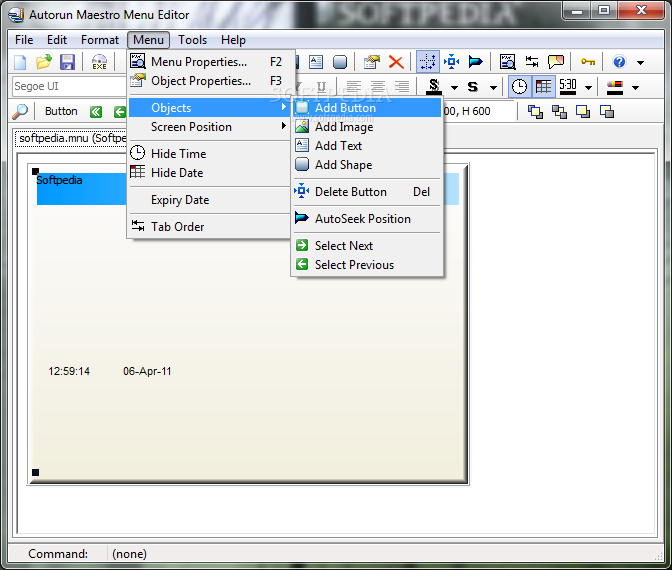Open the File menu
Screen dimensions: 672x570
(24, 40)
